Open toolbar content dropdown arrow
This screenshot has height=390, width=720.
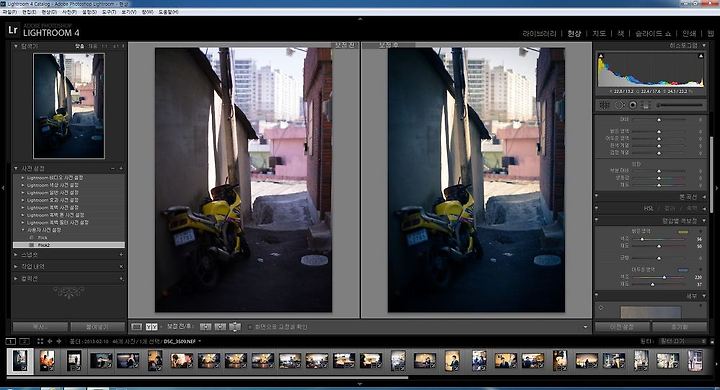click(585, 327)
